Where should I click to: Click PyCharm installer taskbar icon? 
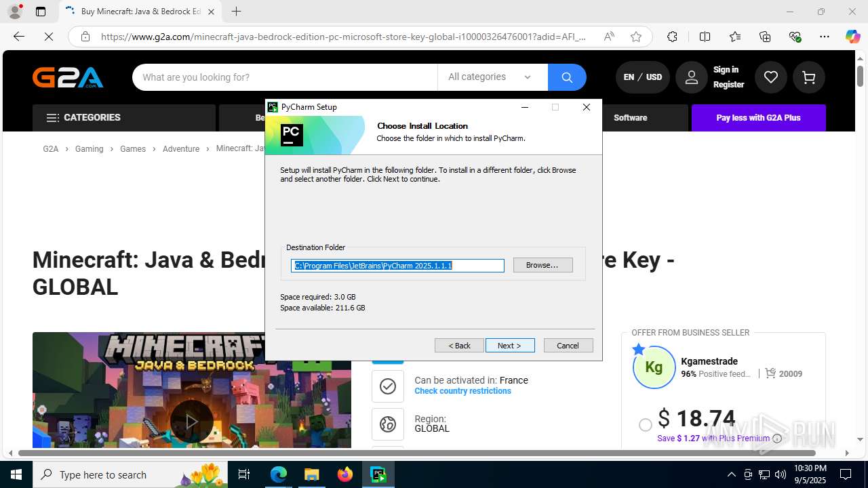point(378,474)
